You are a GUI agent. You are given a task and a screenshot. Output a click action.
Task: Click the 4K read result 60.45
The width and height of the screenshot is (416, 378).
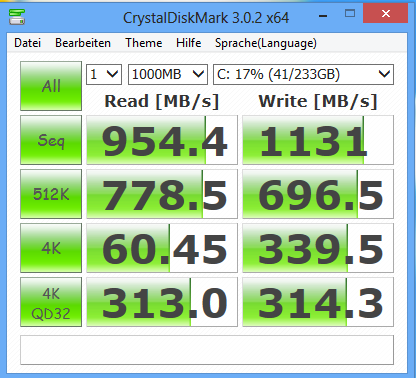(x=162, y=248)
